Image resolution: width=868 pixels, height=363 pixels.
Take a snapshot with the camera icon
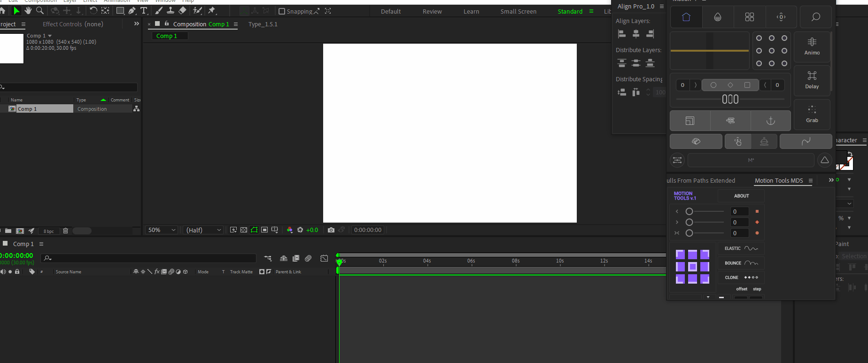pyautogui.click(x=331, y=230)
